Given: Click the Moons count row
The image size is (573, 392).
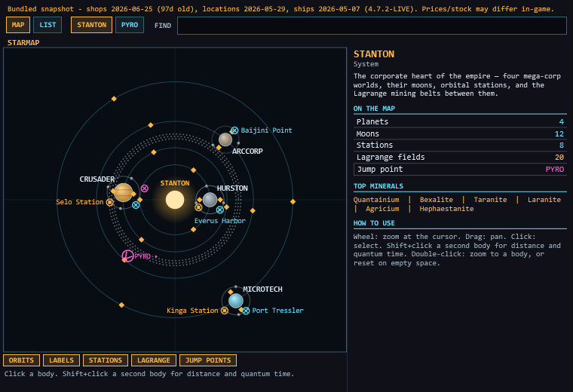Looking at the screenshot, I should tap(460, 133).
